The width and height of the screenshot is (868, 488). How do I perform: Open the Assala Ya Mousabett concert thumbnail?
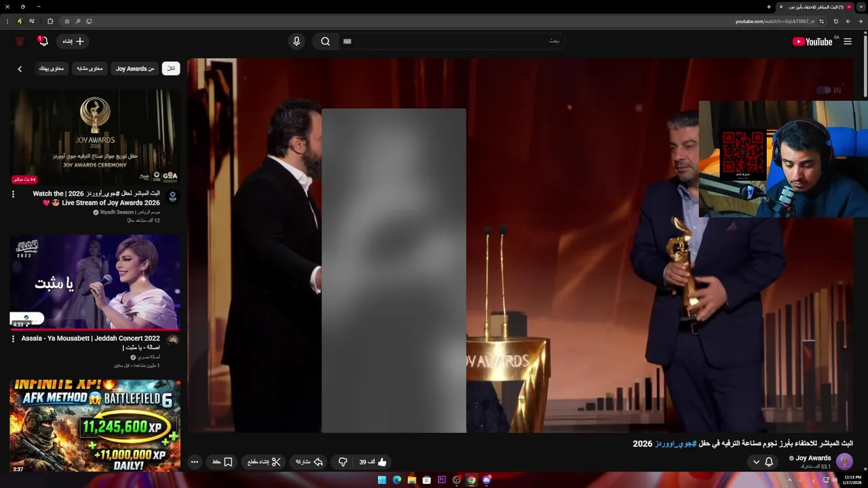tap(95, 282)
